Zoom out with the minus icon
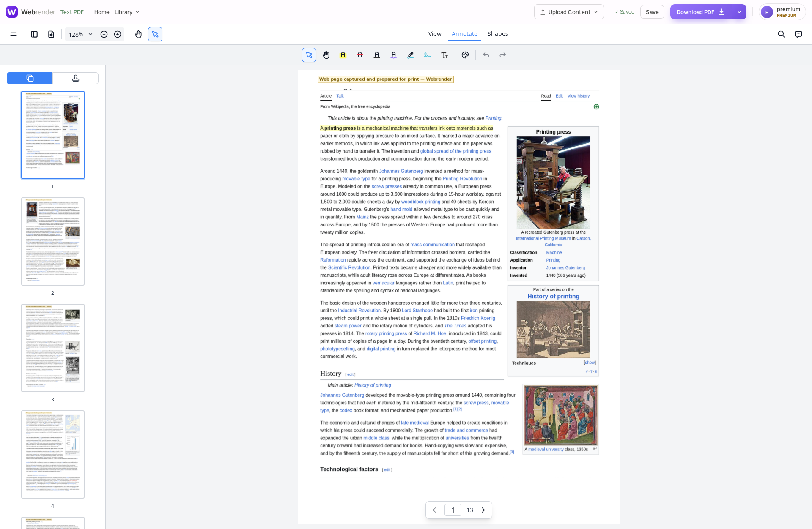The width and height of the screenshot is (812, 529). (x=104, y=34)
